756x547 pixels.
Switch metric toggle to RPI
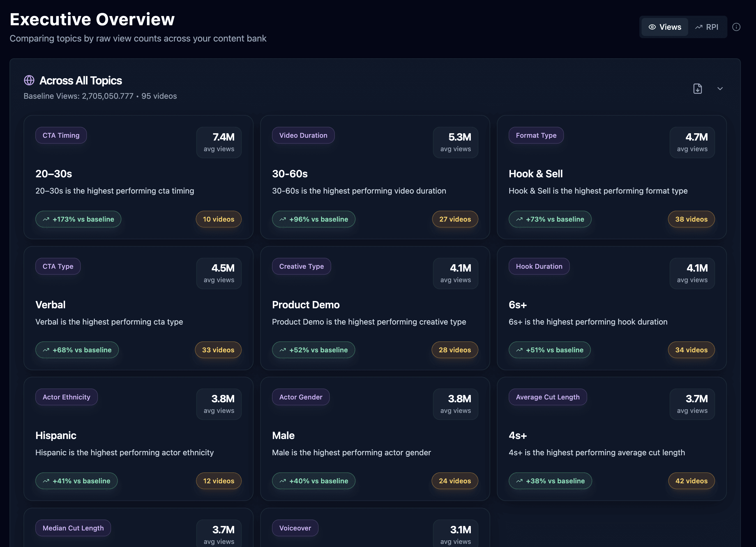707,27
